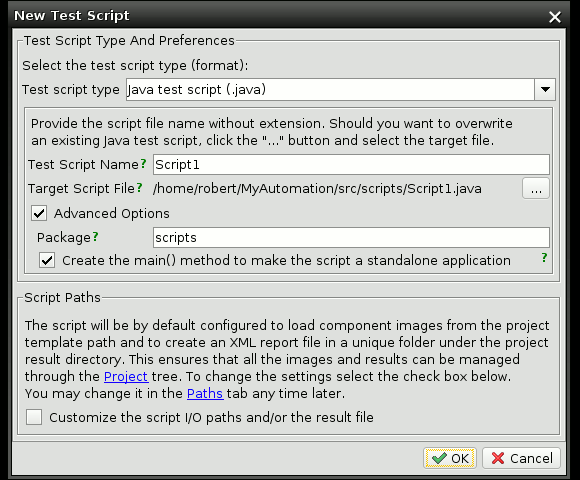Click the Package text field containing scripts

tap(351, 237)
